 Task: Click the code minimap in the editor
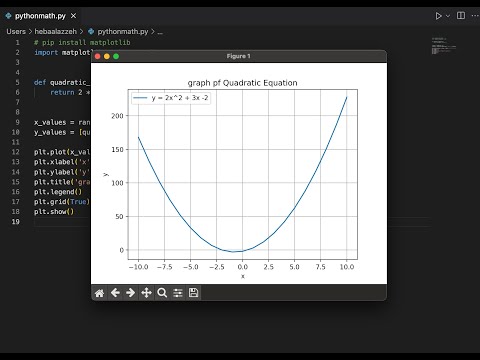point(444,46)
